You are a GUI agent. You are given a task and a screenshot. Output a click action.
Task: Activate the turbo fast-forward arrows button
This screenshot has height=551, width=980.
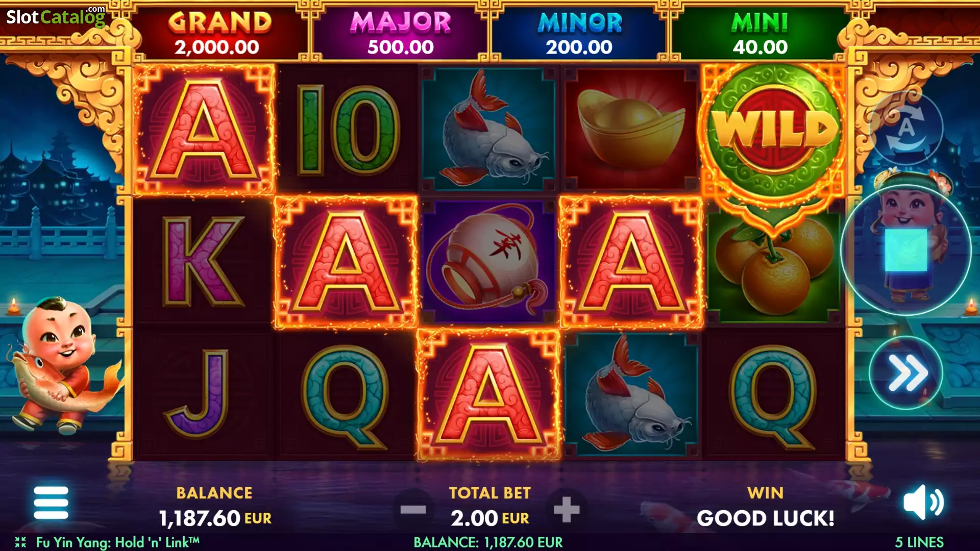(906, 373)
